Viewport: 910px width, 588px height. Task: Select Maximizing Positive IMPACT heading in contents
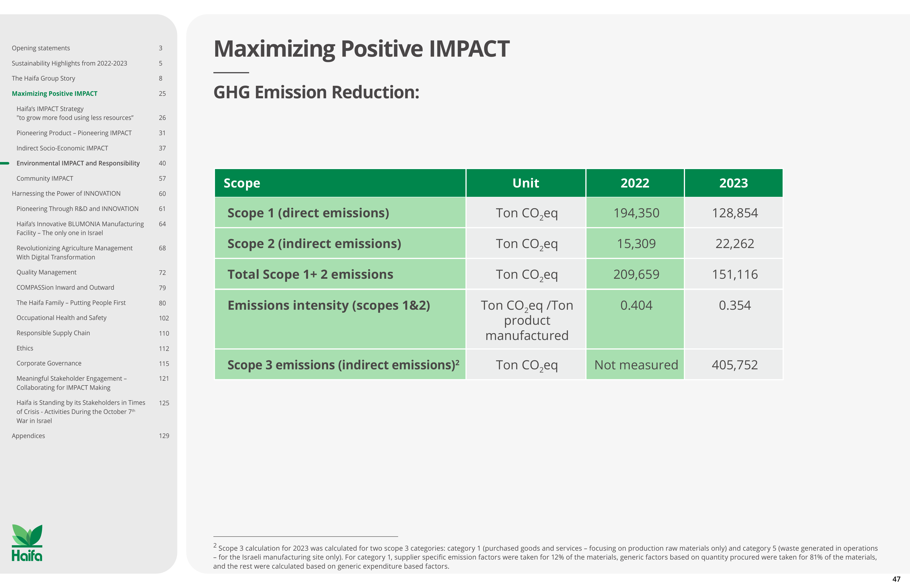coord(55,94)
